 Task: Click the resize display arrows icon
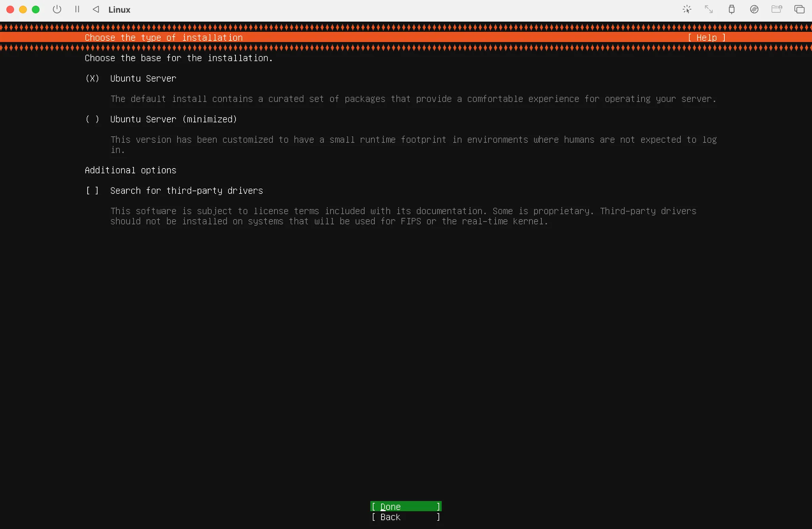(x=709, y=9)
